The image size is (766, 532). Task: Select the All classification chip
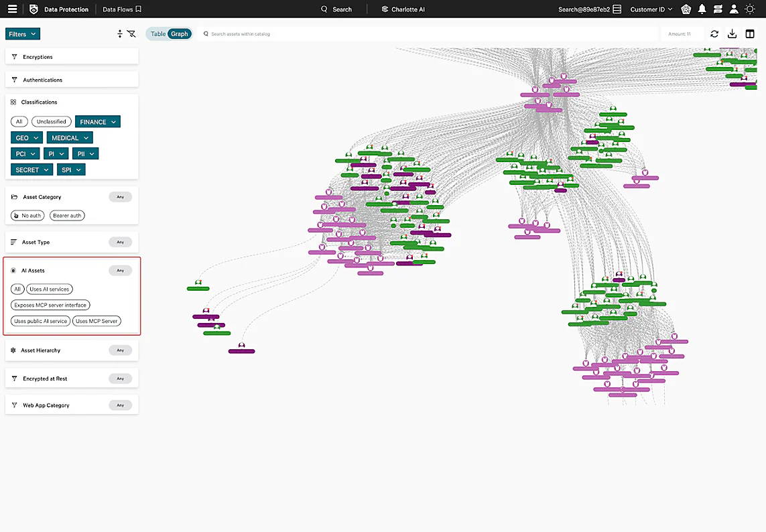18,121
